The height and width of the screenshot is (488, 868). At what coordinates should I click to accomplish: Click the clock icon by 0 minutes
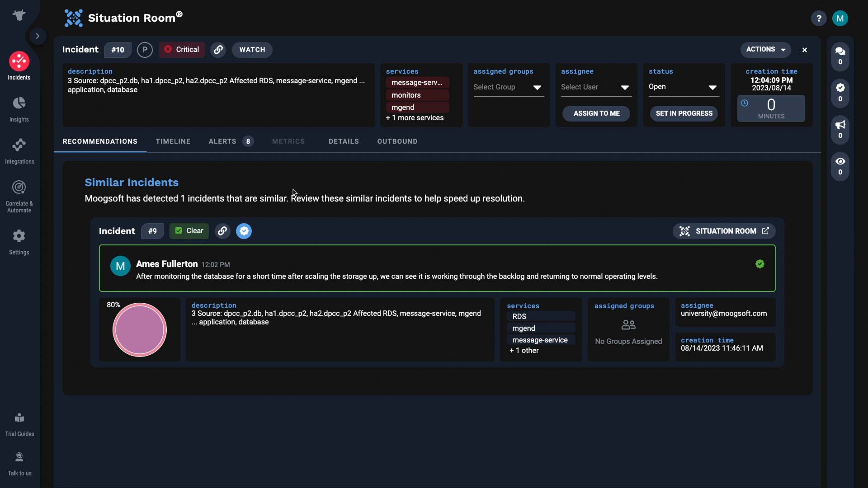tap(745, 103)
